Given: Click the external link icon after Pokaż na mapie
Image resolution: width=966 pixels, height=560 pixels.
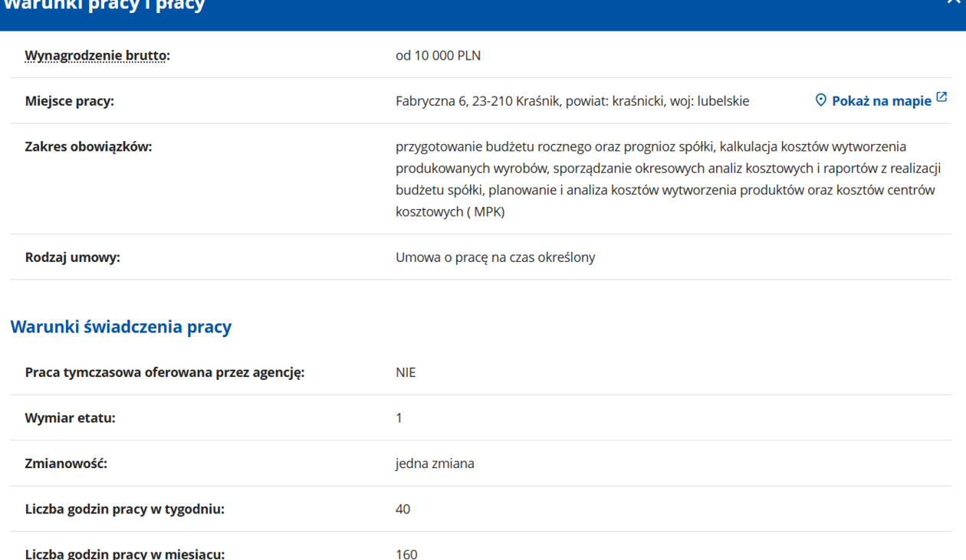Looking at the screenshot, I should coord(941,98).
